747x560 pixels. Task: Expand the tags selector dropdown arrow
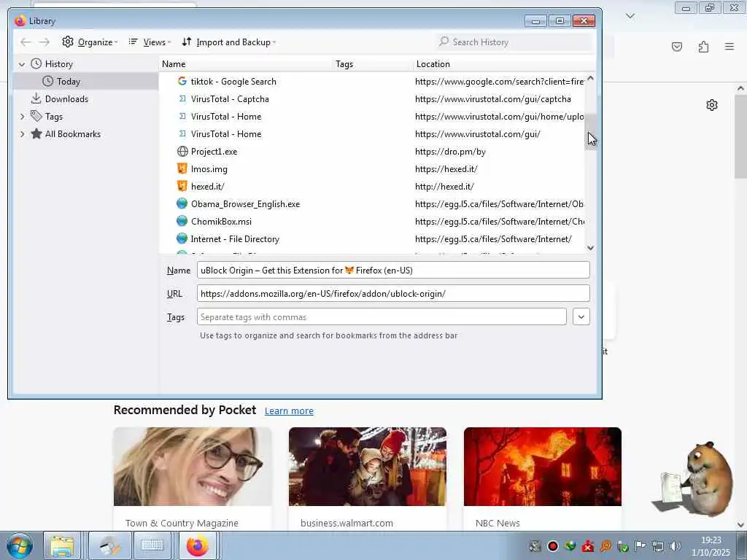[581, 316]
